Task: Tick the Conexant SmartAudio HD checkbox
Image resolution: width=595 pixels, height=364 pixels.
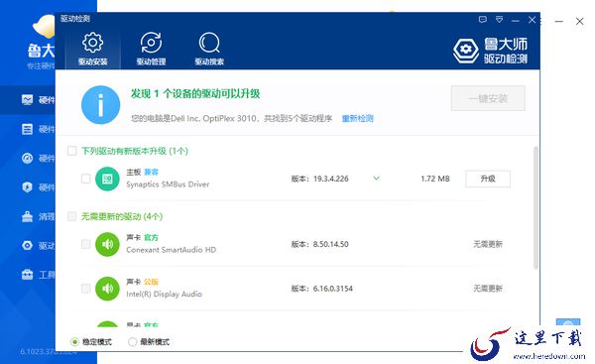Action: [x=85, y=244]
